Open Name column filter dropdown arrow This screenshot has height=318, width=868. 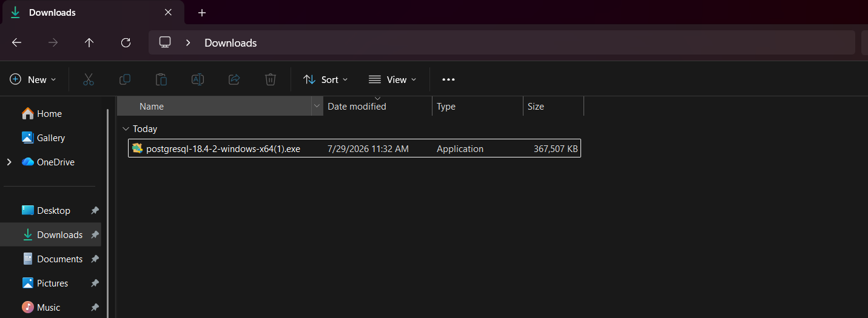317,106
